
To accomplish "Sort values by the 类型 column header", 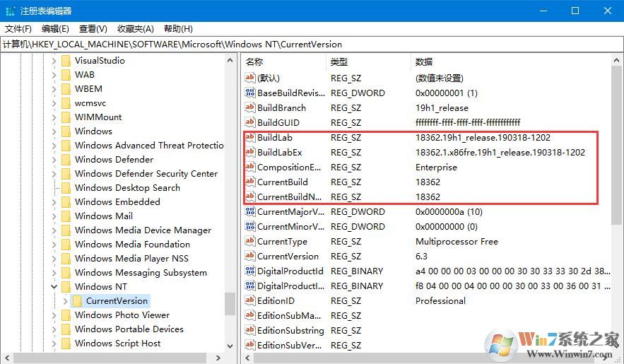I will (x=368, y=61).
